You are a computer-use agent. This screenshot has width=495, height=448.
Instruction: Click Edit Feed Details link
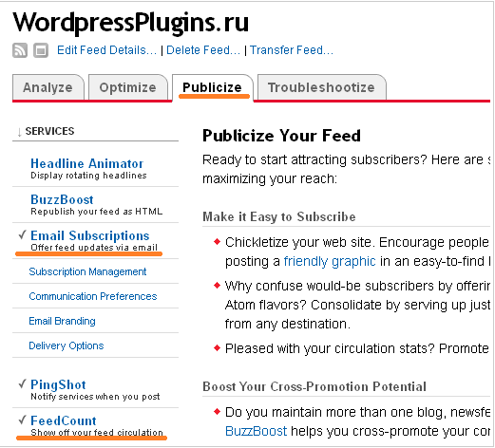click(x=107, y=50)
